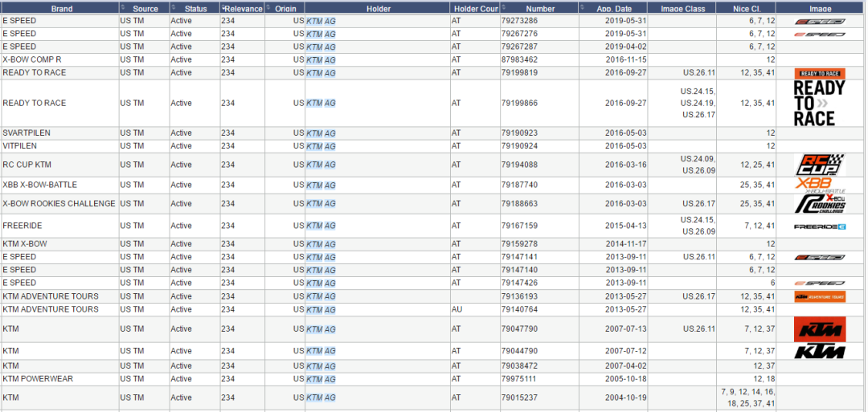The width and height of the screenshot is (868, 412).
Task: Click the sort icon in the Status column header
Action: click(x=174, y=7)
